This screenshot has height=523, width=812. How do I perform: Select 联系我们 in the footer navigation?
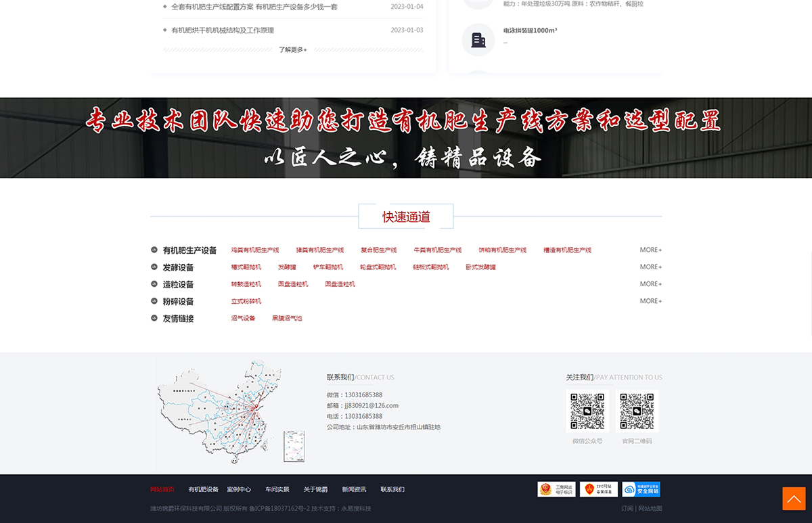[392, 489]
